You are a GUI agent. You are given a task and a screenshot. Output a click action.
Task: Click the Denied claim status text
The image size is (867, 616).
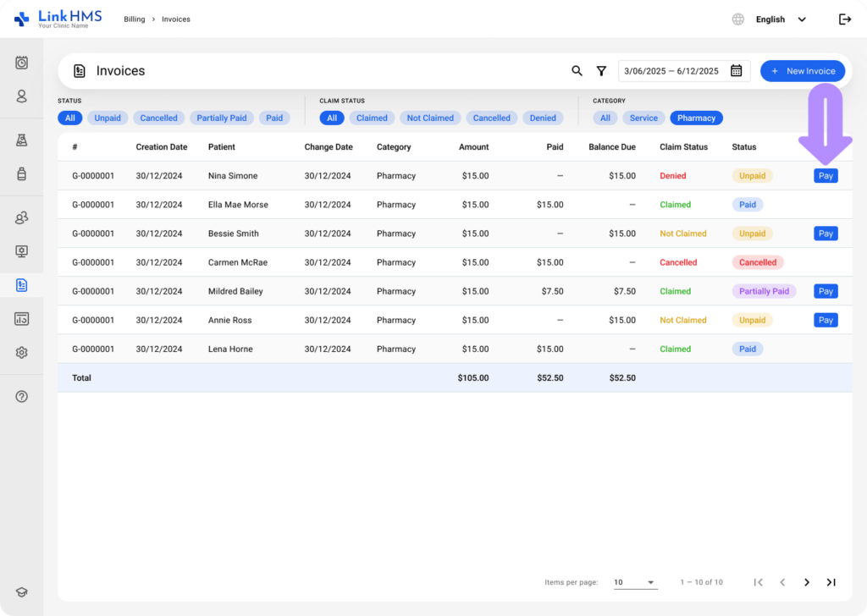tap(673, 176)
